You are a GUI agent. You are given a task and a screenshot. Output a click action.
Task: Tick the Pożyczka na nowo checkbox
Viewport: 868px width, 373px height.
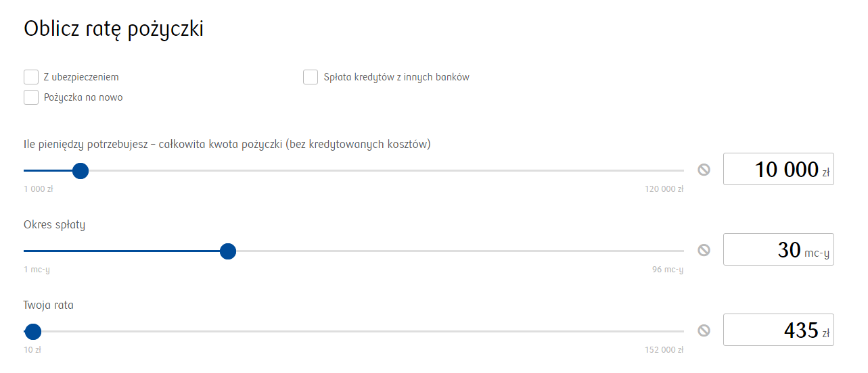[31, 97]
